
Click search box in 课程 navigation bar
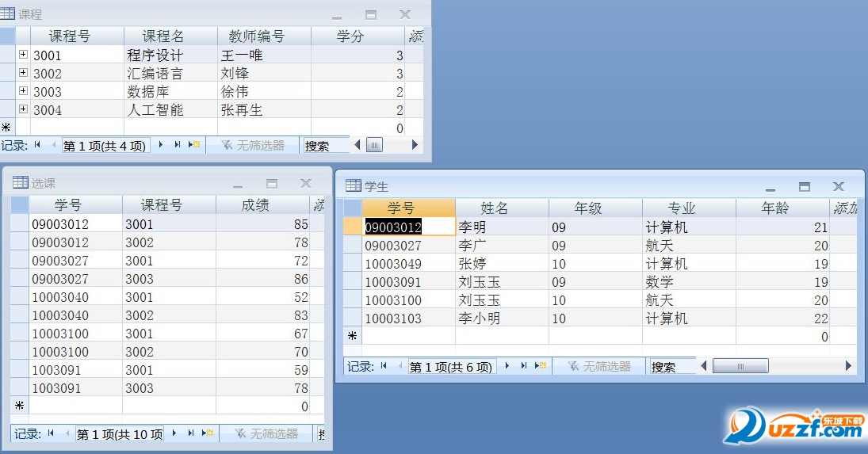[326, 146]
